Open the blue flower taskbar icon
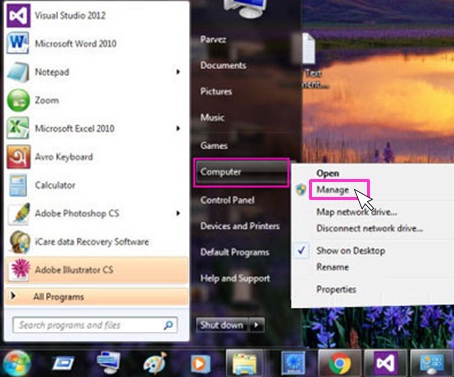 pos(293,364)
